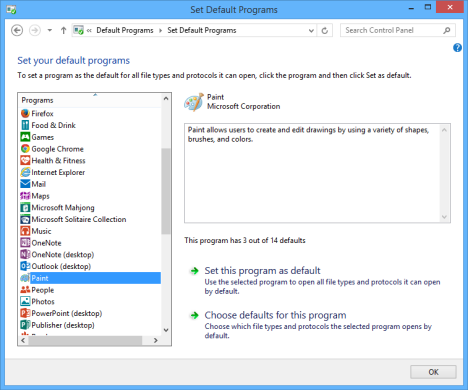Click the horizontal scrollbar left arrow
The height and width of the screenshot is (390, 468).
tap(23, 340)
